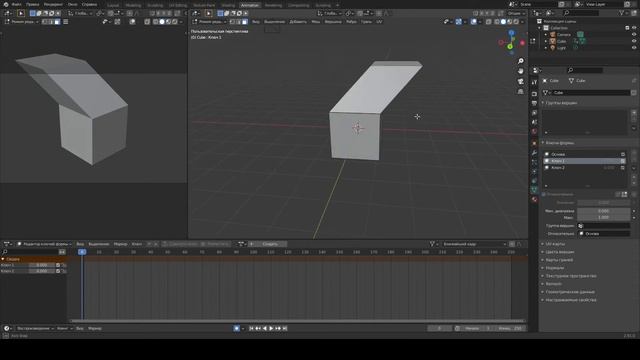Select solid shading mode in the main viewport

click(503, 22)
